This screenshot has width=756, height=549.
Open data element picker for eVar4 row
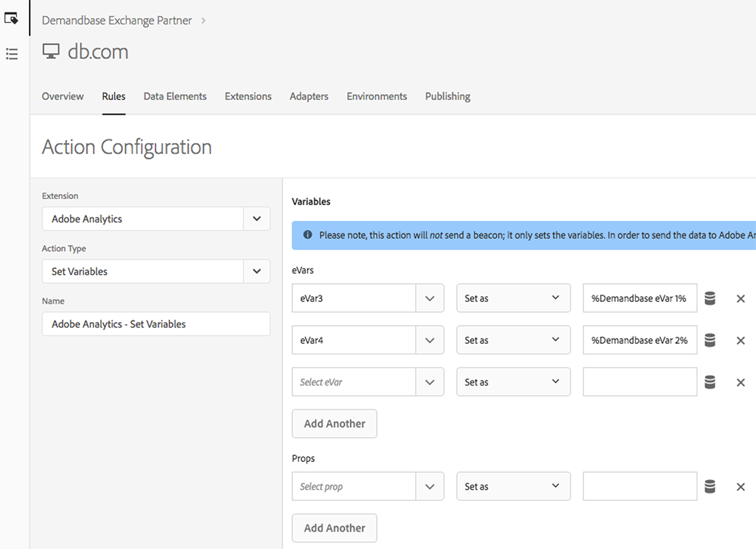click(710, 340)
